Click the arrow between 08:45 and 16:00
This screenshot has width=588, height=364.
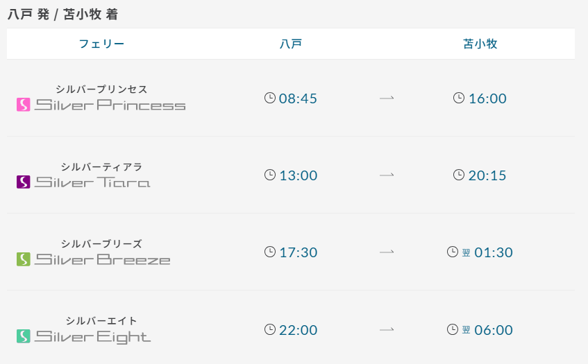point(387,98)
